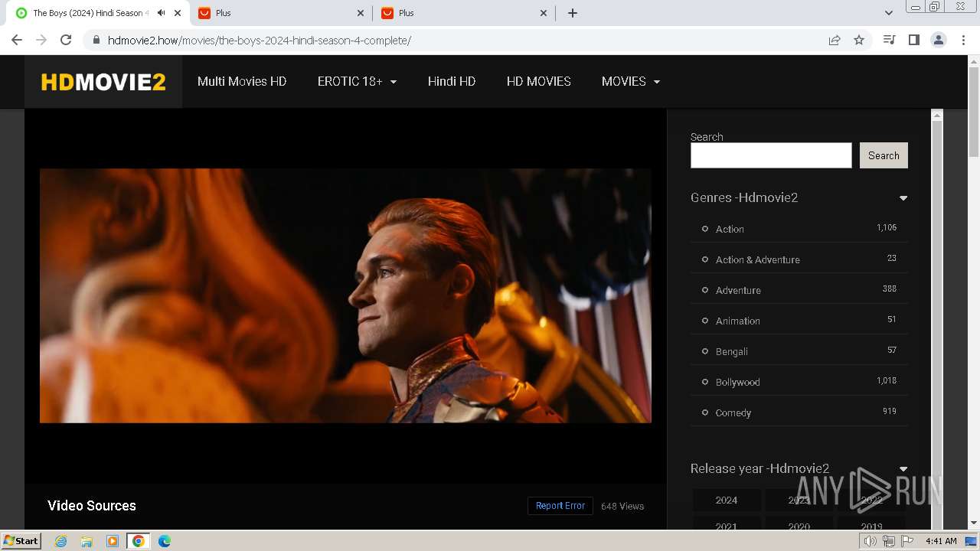
Task: Toggle the browser side panel
Action: click(x=913, y=40)
